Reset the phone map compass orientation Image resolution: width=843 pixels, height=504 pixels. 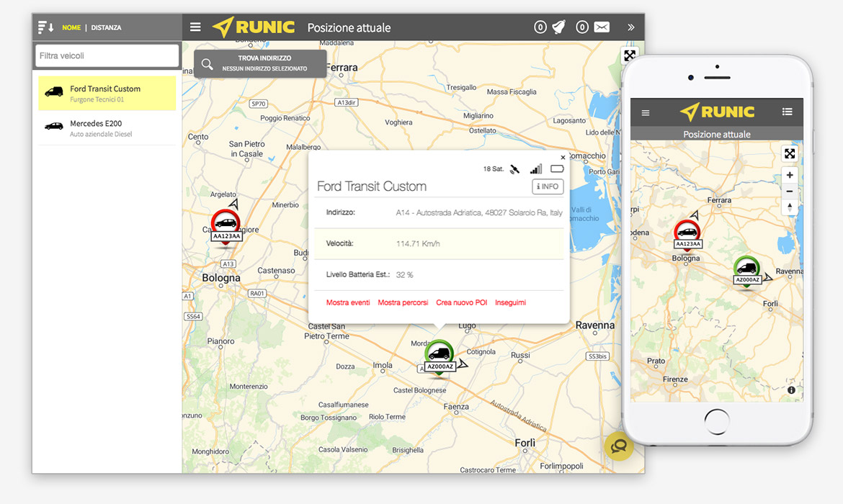point(789,207)
